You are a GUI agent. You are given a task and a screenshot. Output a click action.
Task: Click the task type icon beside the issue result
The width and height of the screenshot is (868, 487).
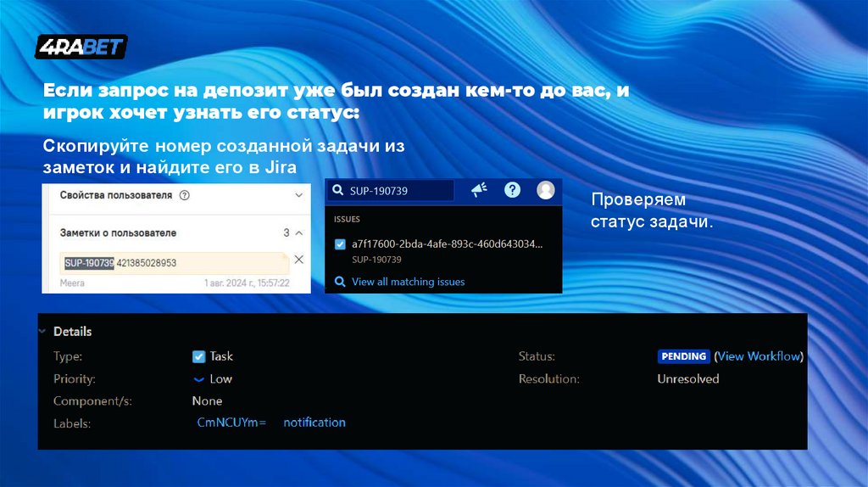point(340,244)
